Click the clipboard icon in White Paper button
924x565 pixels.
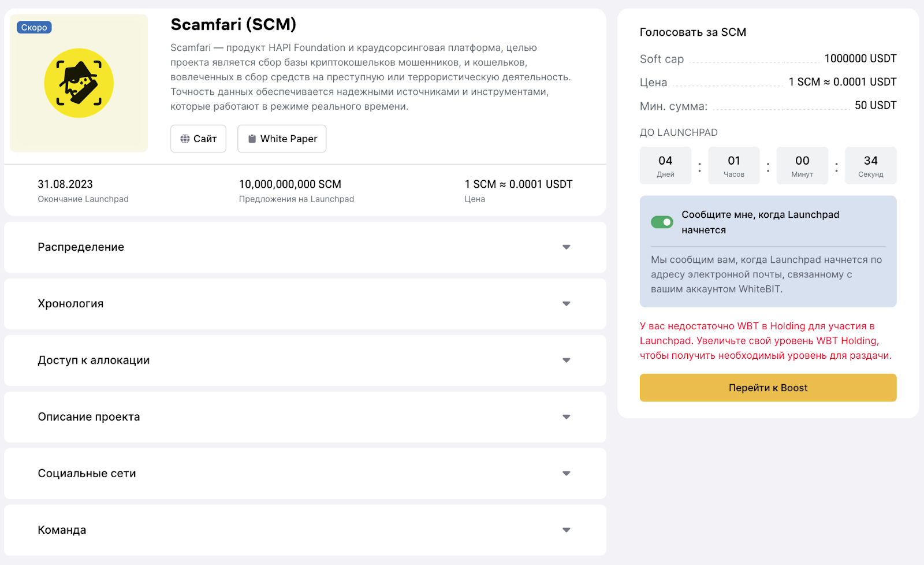(252, 139)
